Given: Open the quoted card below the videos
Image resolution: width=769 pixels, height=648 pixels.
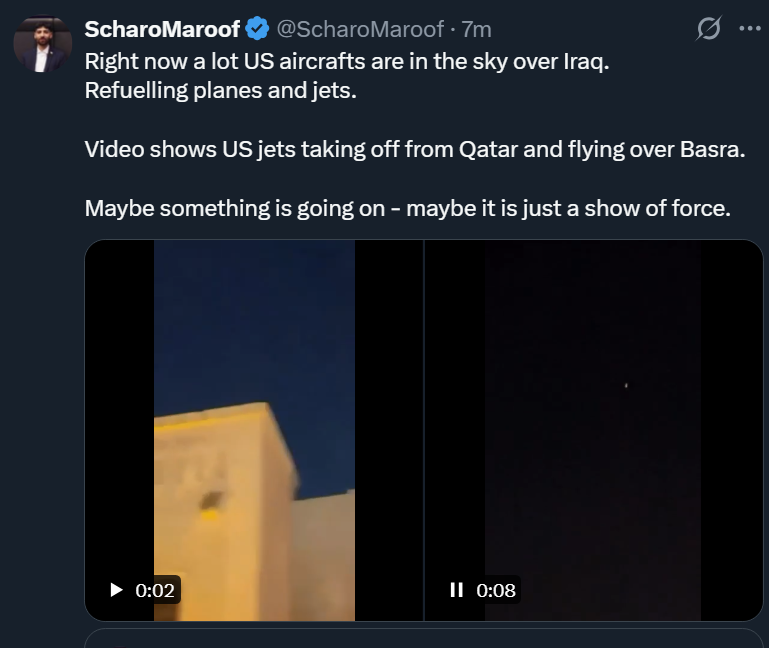Looking at the screenshot, I should click(424, 638).
